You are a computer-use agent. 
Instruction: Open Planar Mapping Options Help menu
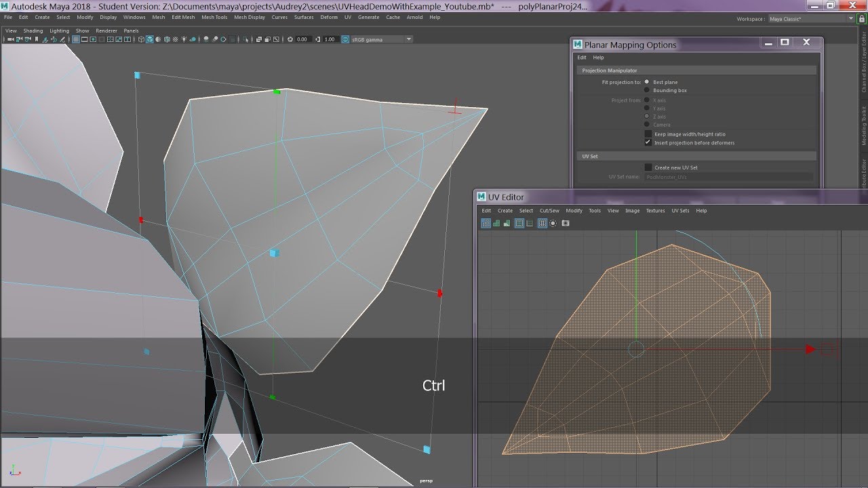click(598, 58)
